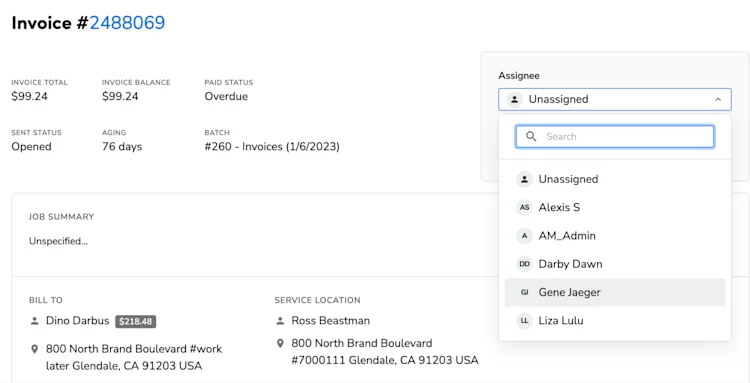Click the Unspecified... job summary text
750x383 pixels.
pyautogui.click(x=58, y=241)
